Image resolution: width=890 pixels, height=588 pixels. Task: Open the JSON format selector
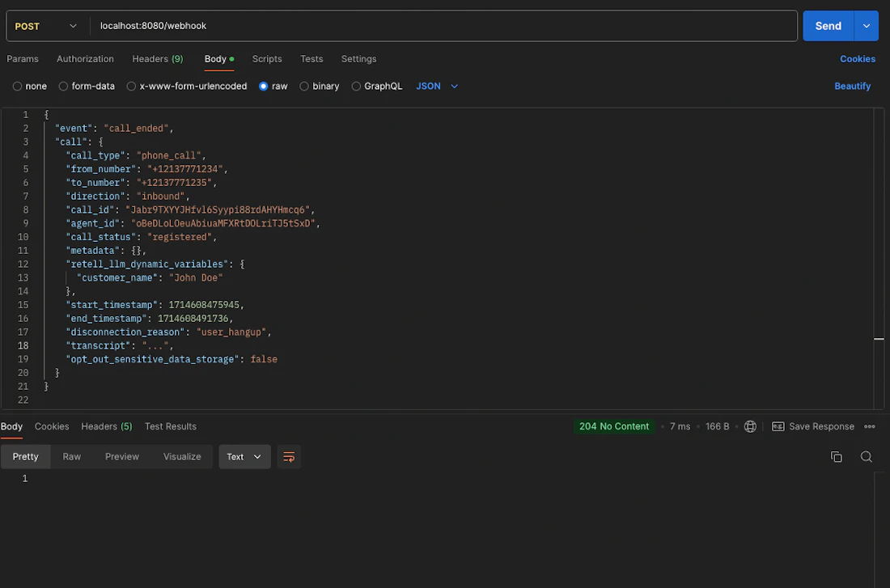pyautogui.click(x=435, y=86)
